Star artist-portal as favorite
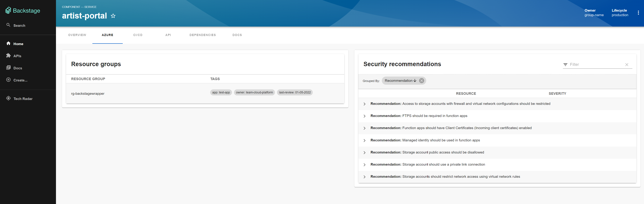644x204 pixels. (x=113, y=16)
